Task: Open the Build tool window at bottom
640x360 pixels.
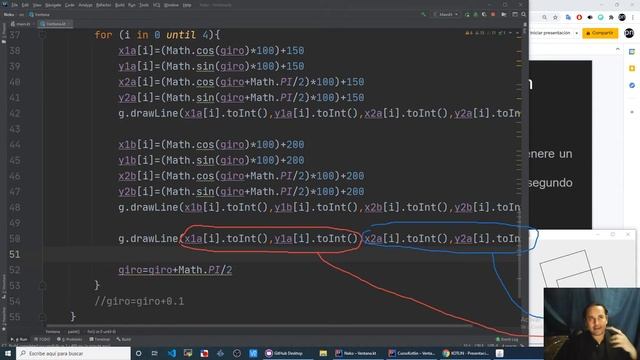Action: click(x=124, y=340)
